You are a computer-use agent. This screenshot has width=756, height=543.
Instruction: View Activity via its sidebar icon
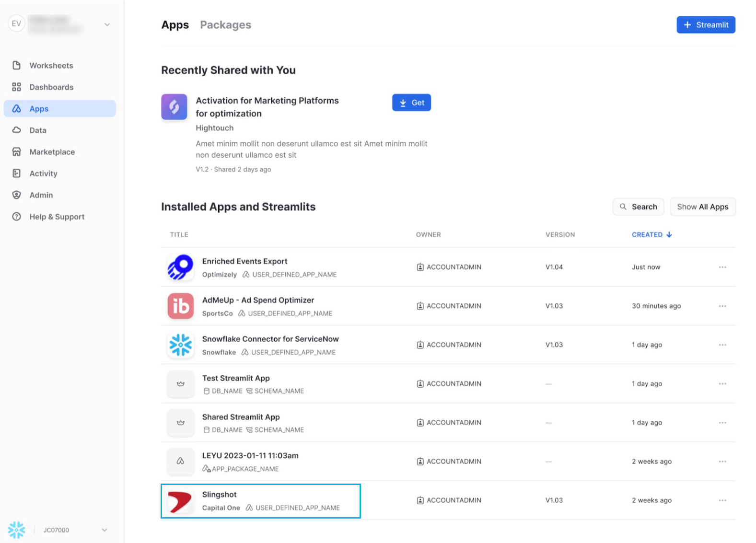(16, 173)
